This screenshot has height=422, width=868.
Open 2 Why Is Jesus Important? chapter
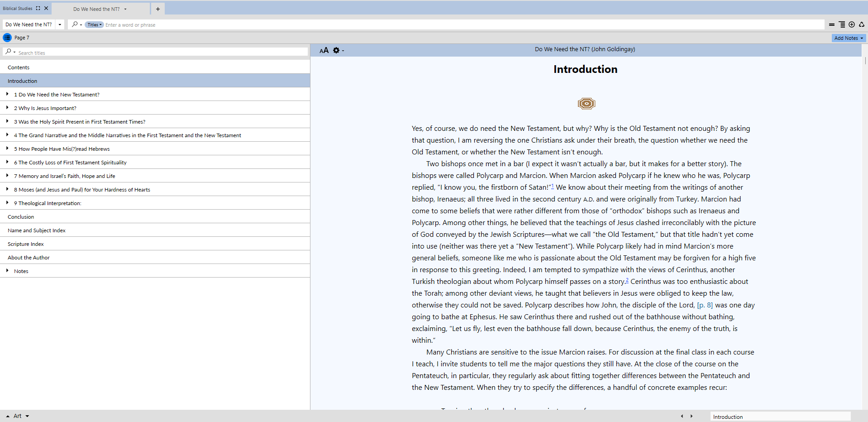point(45,108)
